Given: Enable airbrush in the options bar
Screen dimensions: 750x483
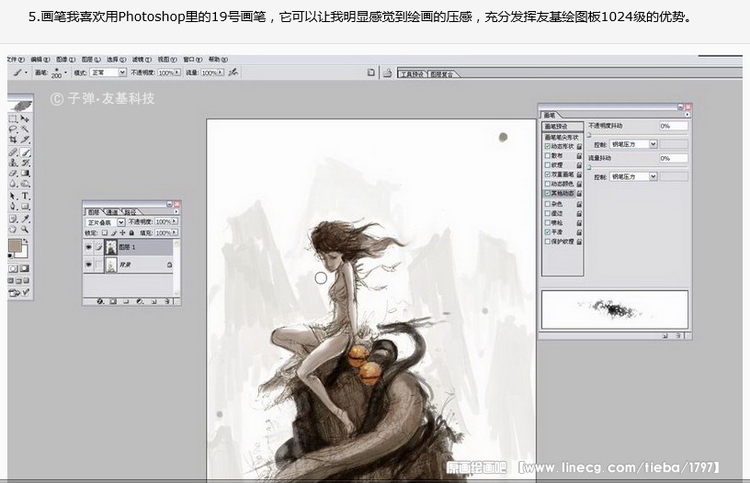Looking at the screenshot, I should tap(233, 72).
